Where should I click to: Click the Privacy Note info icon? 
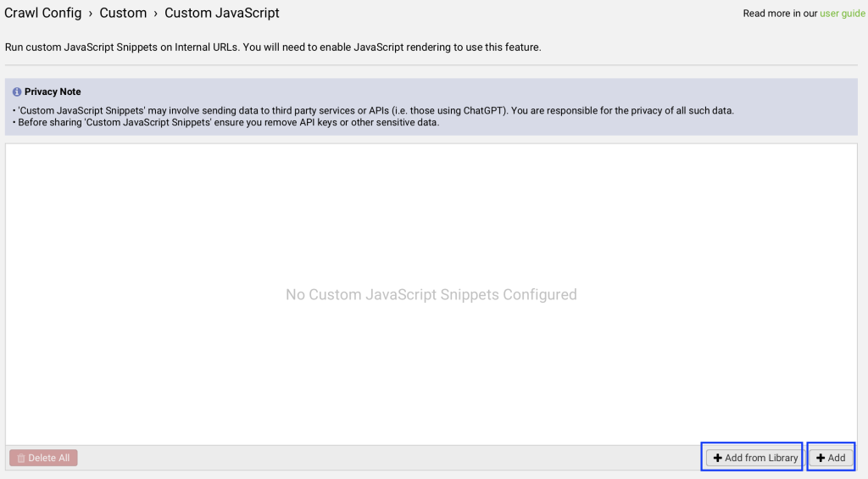coord(17,92)
